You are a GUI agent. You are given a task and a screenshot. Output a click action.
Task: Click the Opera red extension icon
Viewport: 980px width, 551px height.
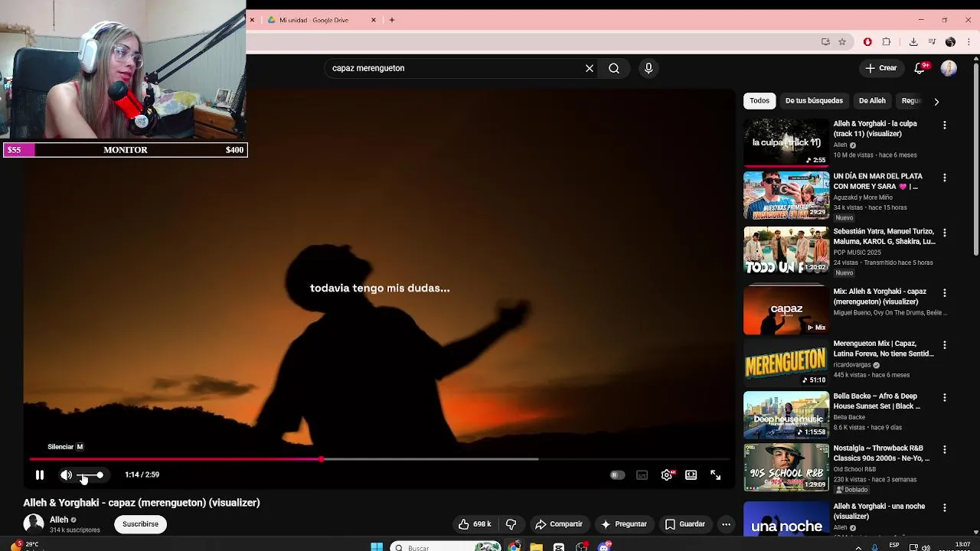(x=867, y=42)
